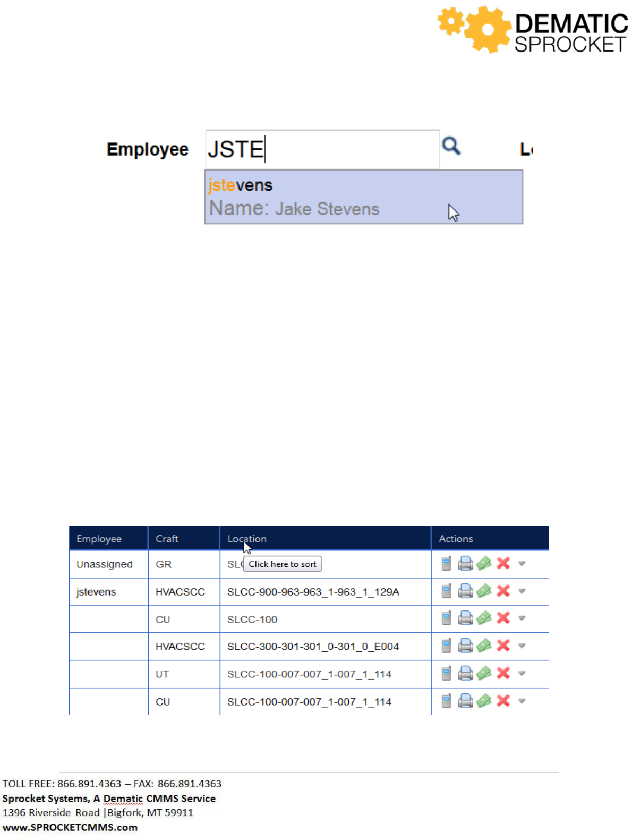The image size is (632, 840).
Task: Click mobile phone icon in last CU row
Action: [446, 701]
